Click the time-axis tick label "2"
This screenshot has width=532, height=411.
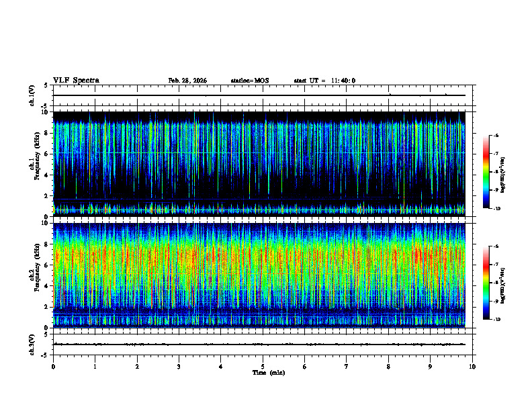pos(137,367)
